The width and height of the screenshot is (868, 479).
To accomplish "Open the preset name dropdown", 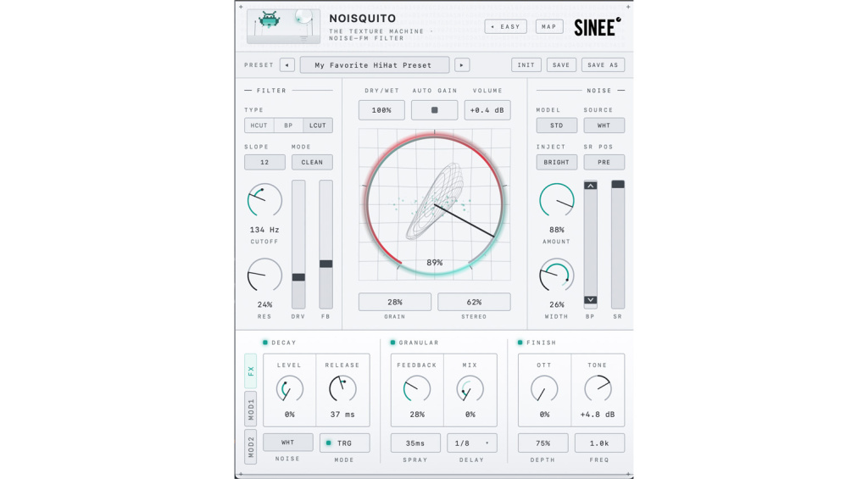I will 374,64.
